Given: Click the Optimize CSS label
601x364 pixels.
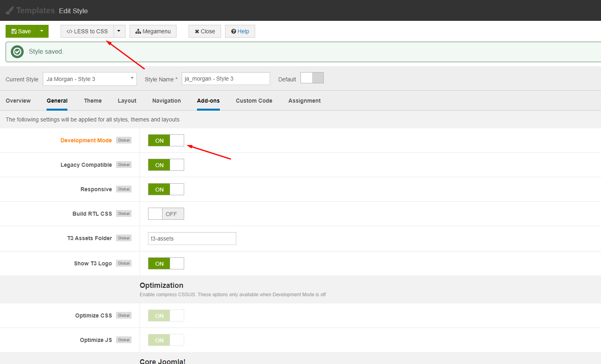Looking at the screenshot, I should click(93, 315).
